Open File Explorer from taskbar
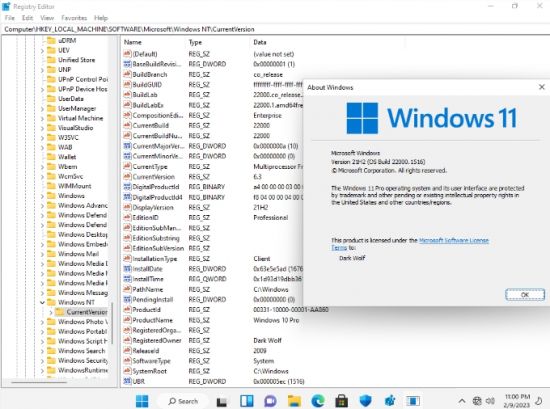This screenshot has width=550, height=409. point(294,401)
